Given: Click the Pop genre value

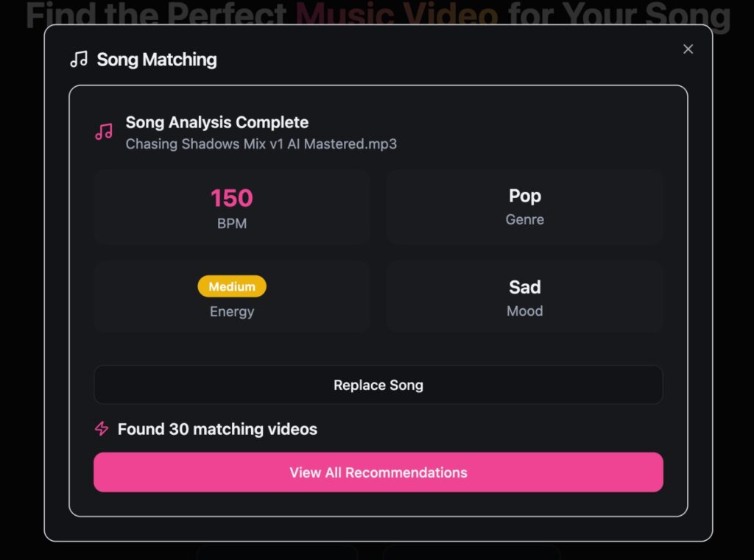Looking at the screenshot, I should 524,196.
